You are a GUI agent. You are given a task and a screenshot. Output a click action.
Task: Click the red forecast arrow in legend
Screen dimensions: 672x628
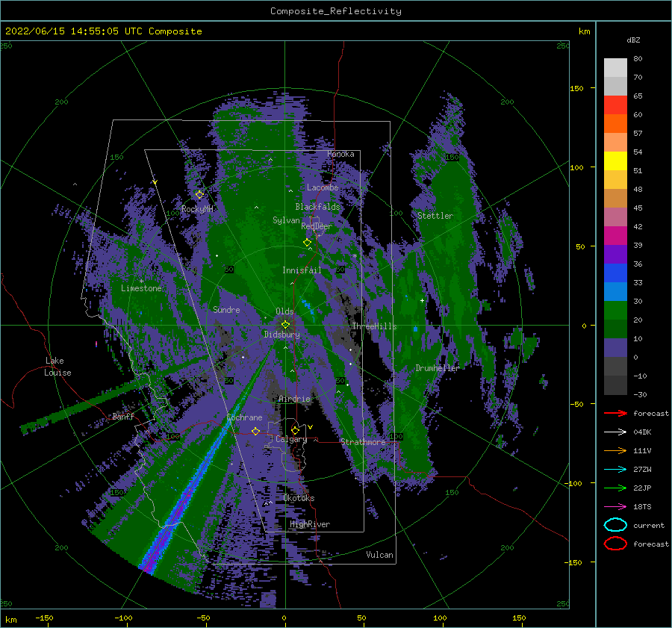click(615, 413)
